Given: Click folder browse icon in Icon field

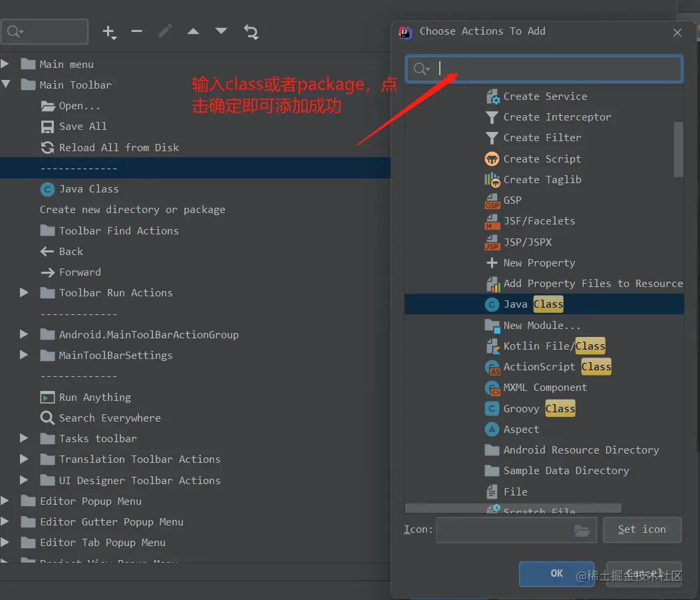Looking at the screenshot, I should [x=582, y=530].
